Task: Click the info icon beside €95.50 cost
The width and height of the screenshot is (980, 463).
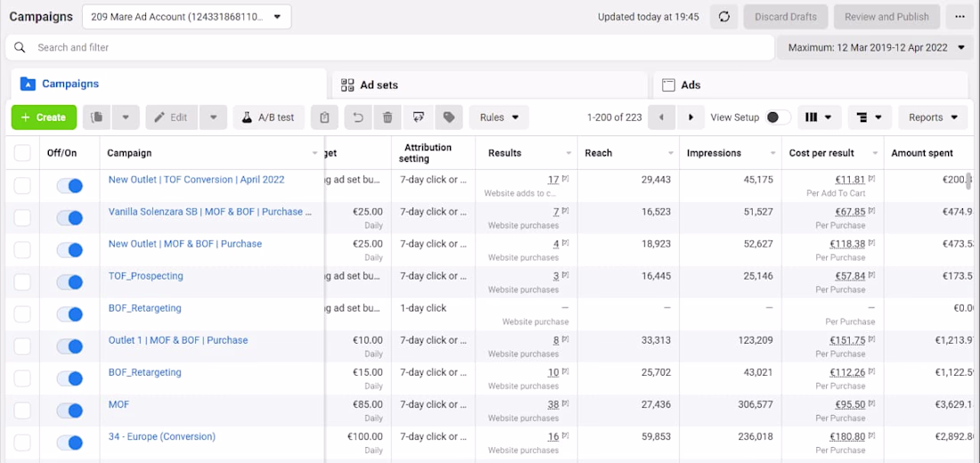Action: click(871, 404)
